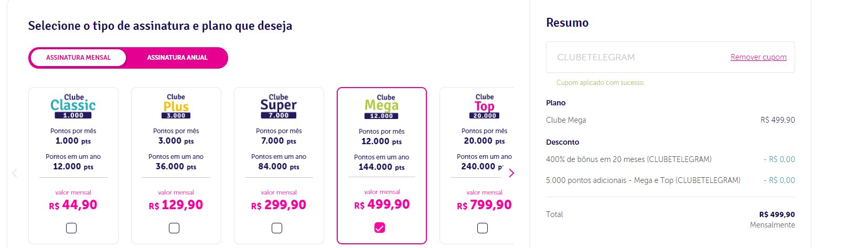Click the Clube Classic logo

(73, 106)
